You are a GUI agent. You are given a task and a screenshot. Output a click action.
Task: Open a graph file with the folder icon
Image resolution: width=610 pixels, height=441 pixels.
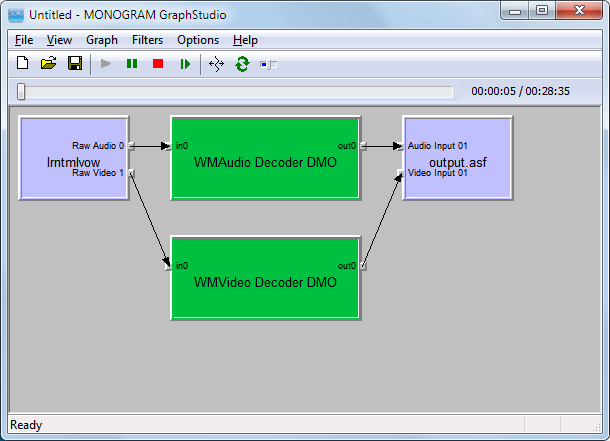49,63
